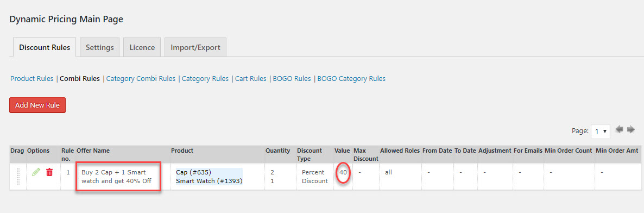Go to Category Rules

(205, 79)
